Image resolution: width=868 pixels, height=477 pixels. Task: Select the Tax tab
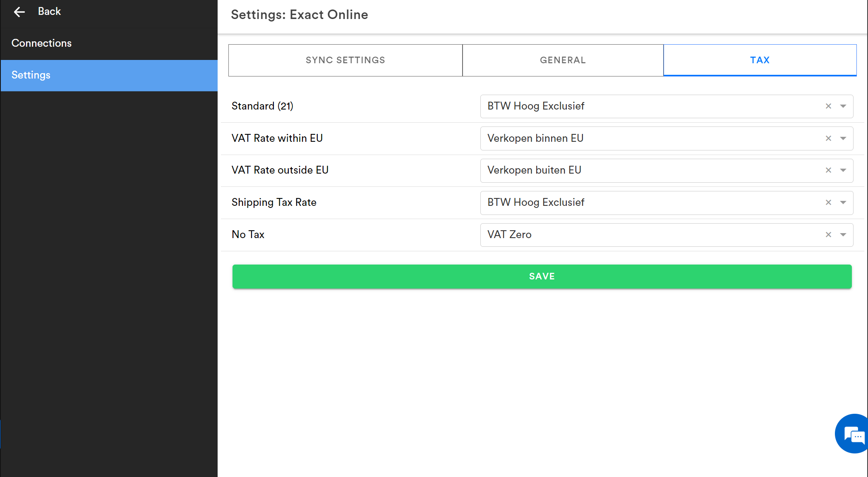(760, 60)
